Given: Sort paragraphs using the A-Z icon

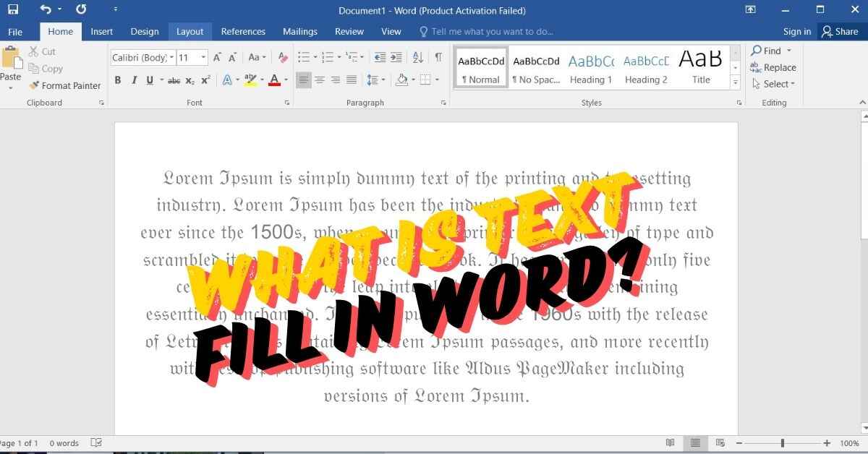Looking at the screenshot, I should tap(417, 58).
